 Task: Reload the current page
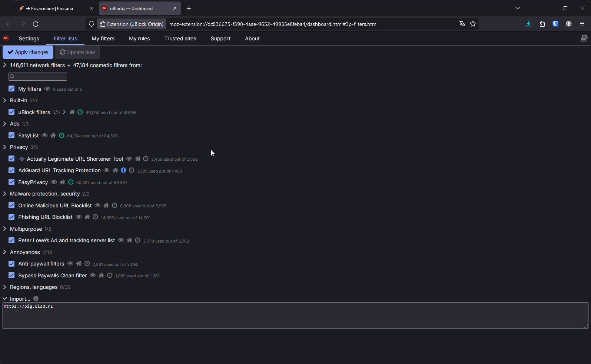click(36, 24)
